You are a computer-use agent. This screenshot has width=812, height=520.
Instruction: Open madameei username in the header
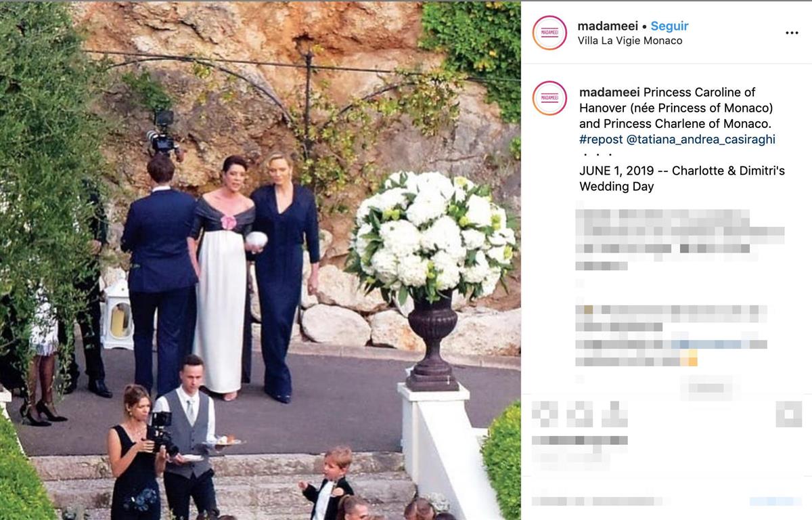(x=608, y=26)
